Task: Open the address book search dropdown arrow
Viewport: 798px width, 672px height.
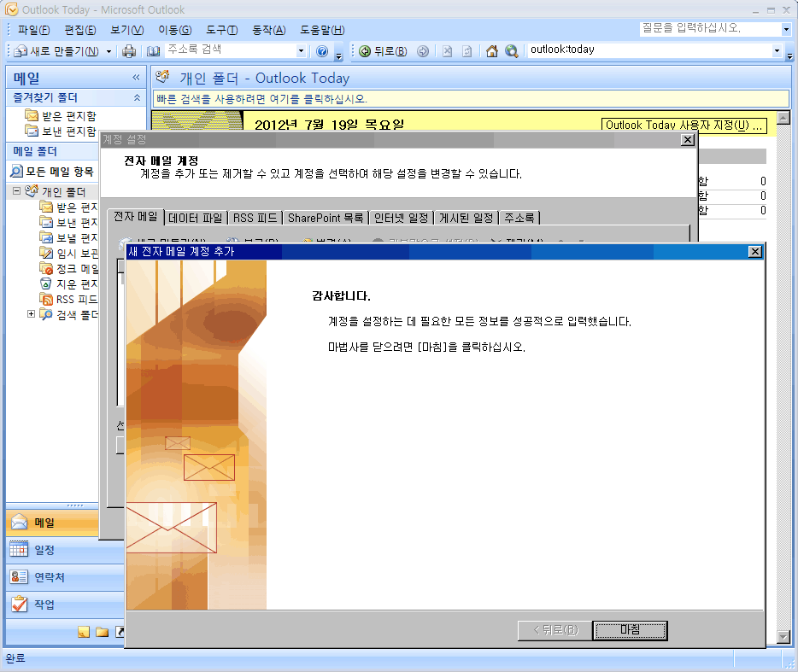Action: [x=301, y=50]
